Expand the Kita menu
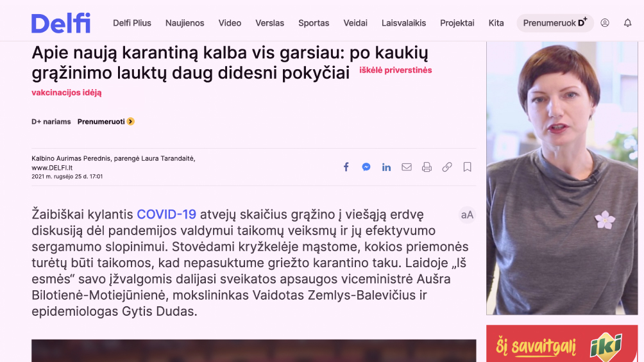The height and width of the screenshot is (362, 644). (x=496, y=23)
